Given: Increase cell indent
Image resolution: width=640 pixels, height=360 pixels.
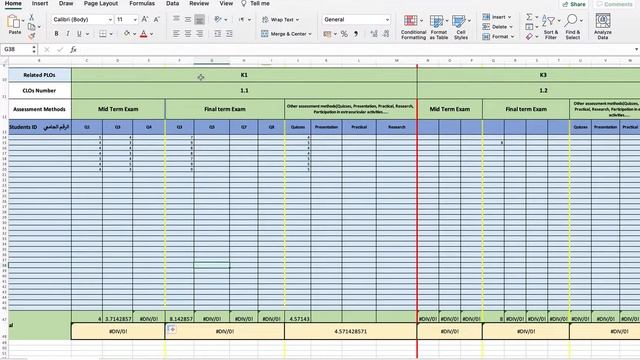Looking at the screenshot, I should [229, 34].
